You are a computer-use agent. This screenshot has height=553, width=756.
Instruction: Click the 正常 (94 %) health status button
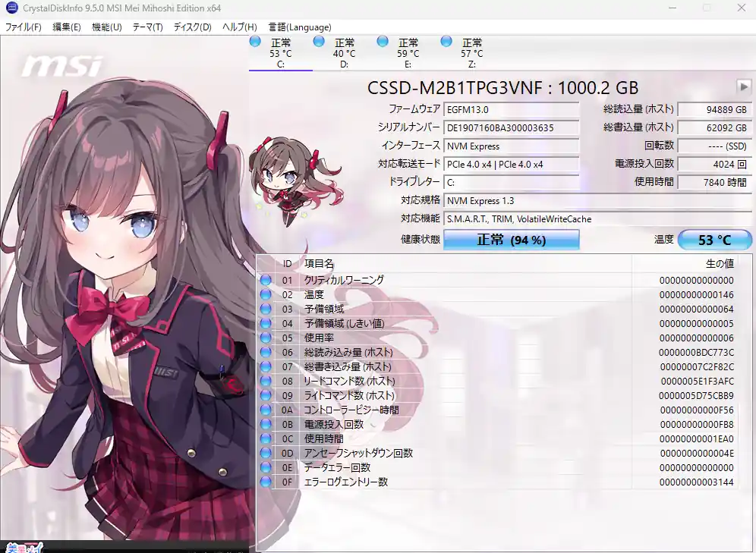point(512,240)
